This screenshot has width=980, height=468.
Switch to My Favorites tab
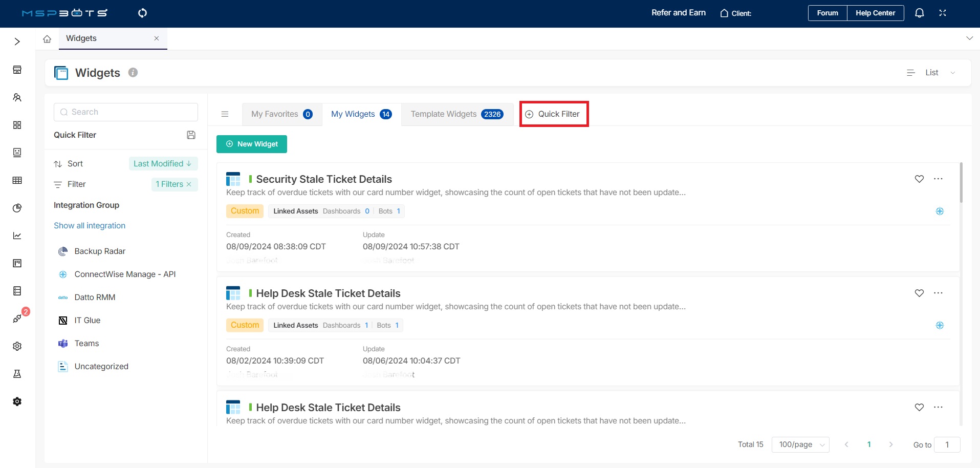281,114
